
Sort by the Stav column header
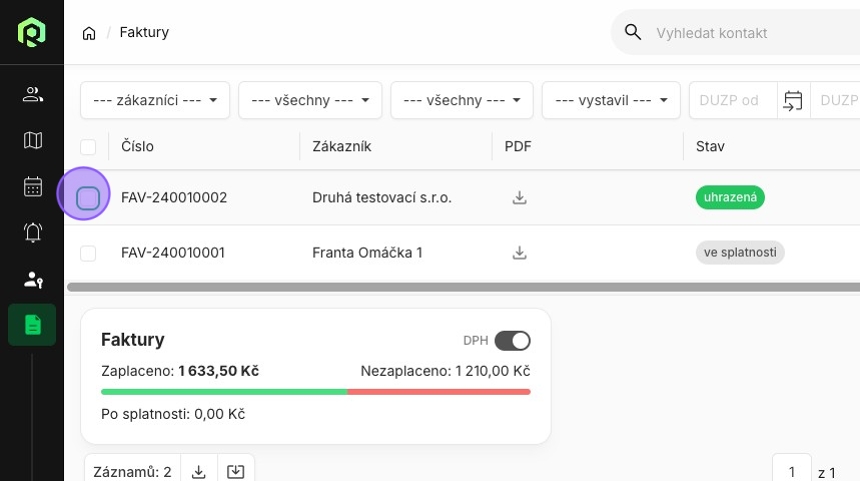click(710, 147)
